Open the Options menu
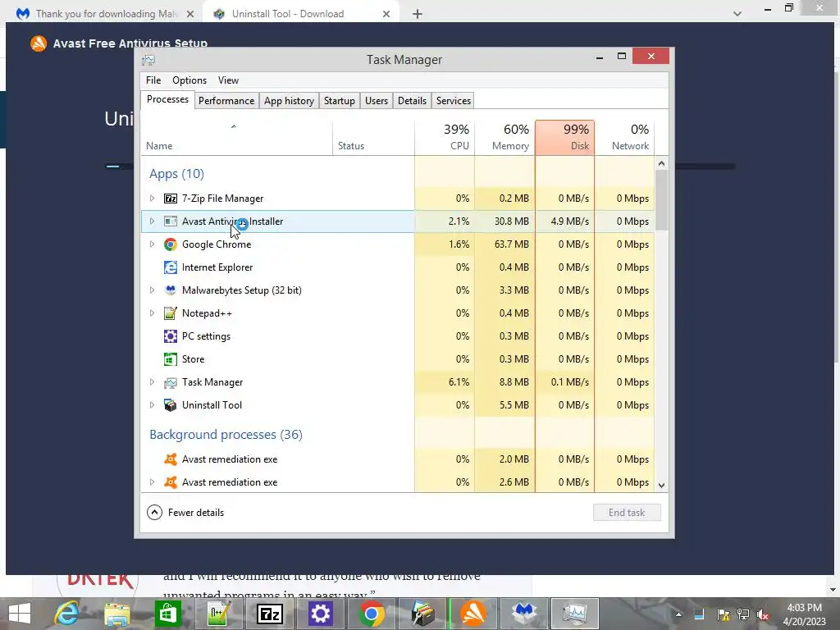This screenshot has width=840, height=630. (189, 80)
